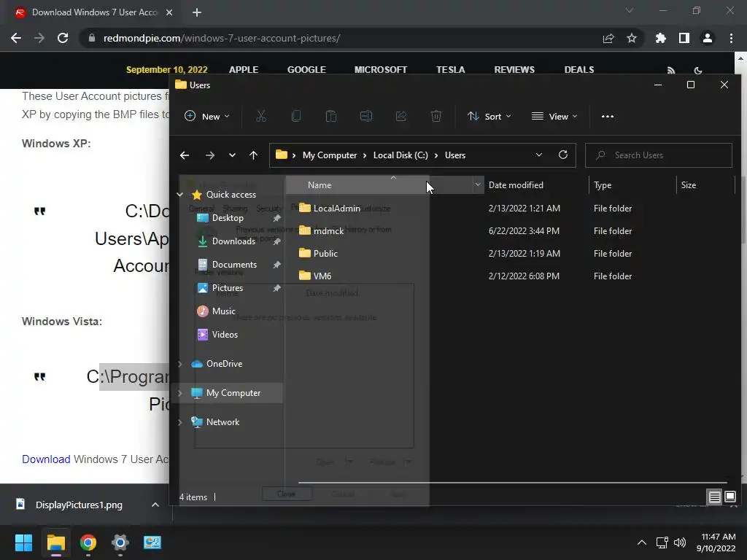The width and height of the screenshot is (747, 560).
Task: Switch to details view icon in status bar
Action: [715, 497]
